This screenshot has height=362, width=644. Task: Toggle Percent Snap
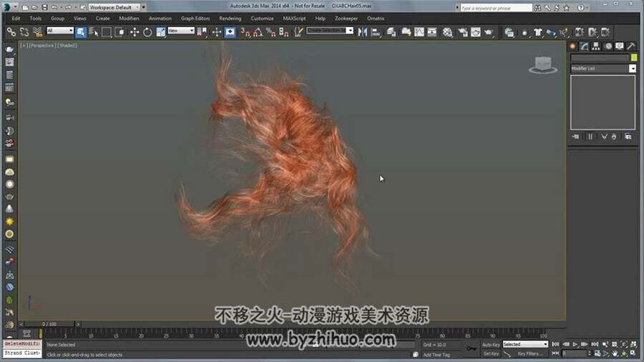pos(270,32)
